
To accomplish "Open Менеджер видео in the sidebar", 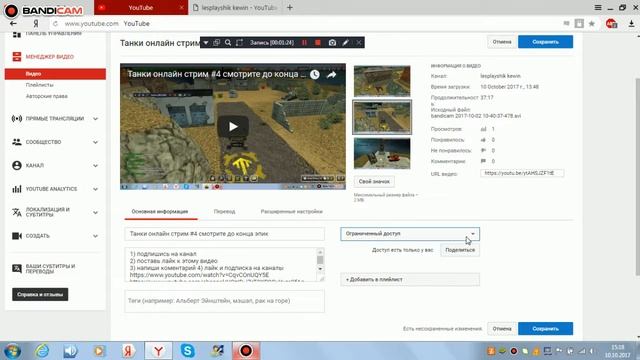I will pyautogui.click(x=50, y=57).
